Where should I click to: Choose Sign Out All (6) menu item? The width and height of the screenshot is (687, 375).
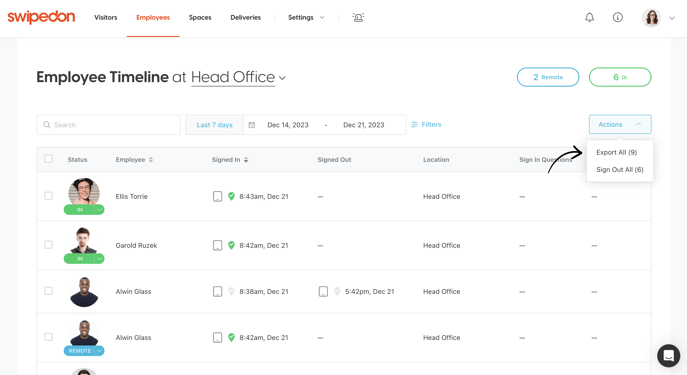(620, 170)
